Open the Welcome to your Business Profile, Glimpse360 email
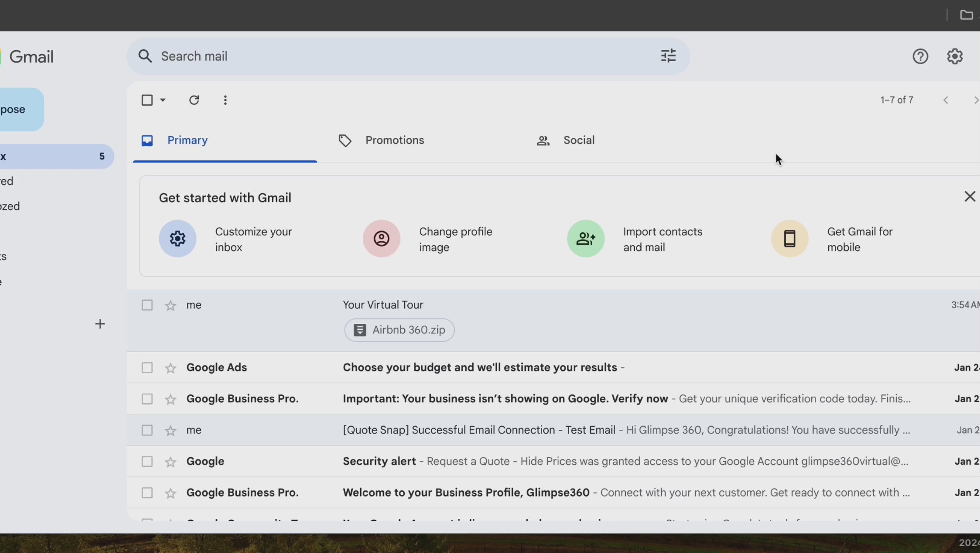Viewport: 980px width, 553px height. coord(553,493)
